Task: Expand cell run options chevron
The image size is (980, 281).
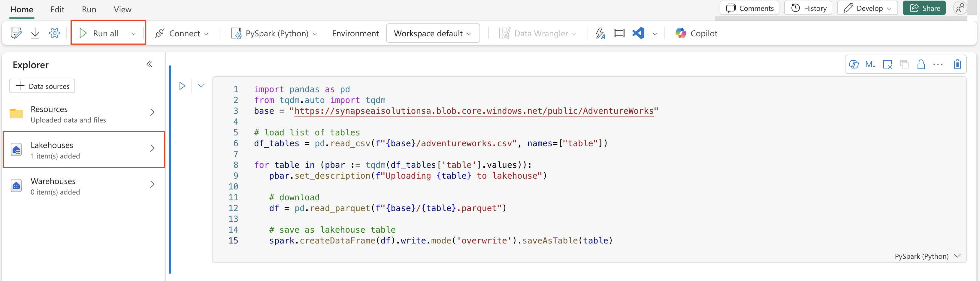Action: 201,86
